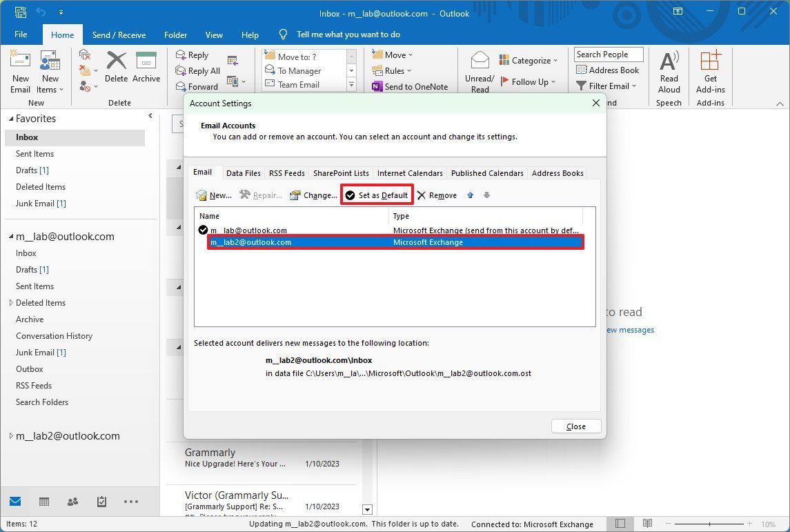Switch to the View ribbon tab
This screenshot has width=790, height=532.
pyautogui.click(x=214, y=35)
